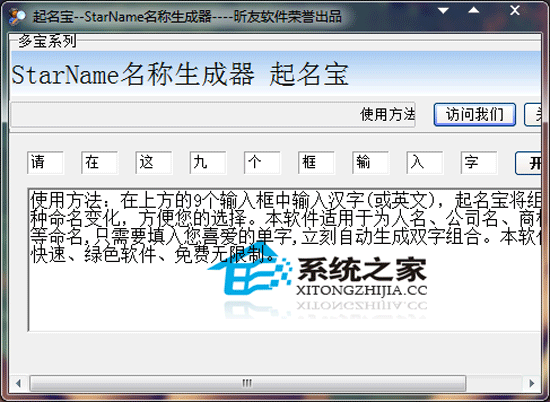Click the StarName名称生成器 起名宝 banner heading
The height and width of the screenshot is (402, 550).
tap(180, 74)
